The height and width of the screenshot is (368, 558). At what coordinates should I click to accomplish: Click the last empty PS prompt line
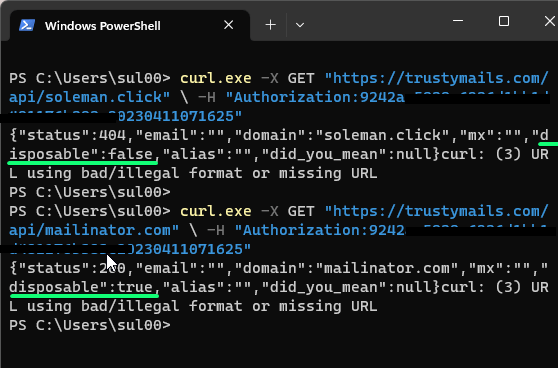click(90, 325)
